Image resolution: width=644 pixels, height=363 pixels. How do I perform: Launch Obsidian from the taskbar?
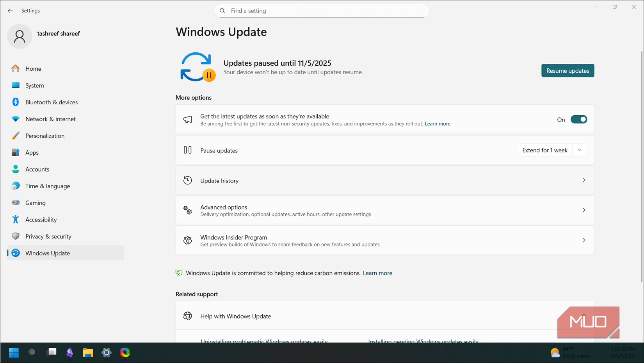69,352
